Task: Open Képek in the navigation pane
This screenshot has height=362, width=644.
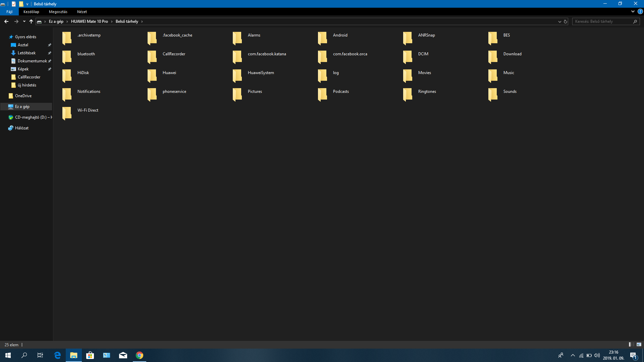Action: pos(23,69)
